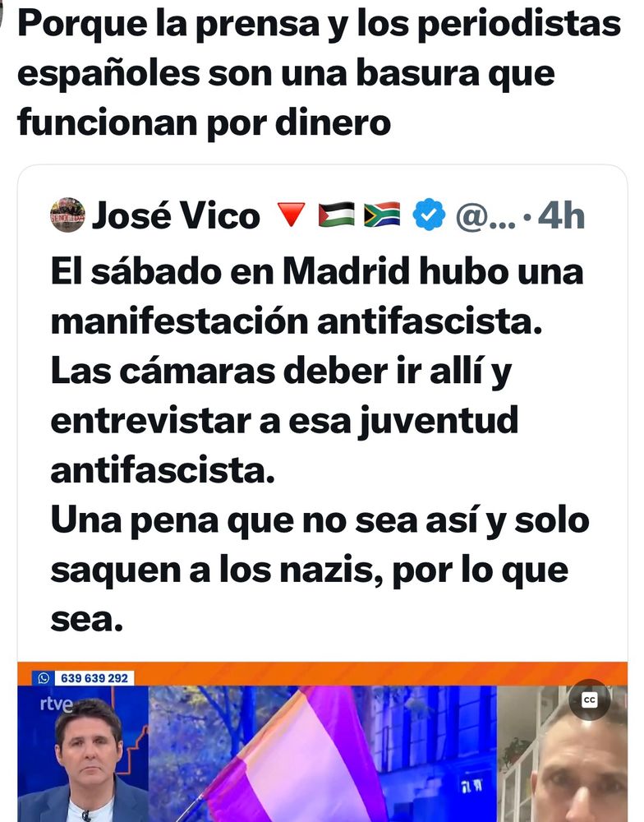Image resolution: width=644 pixels, height=822 pixels.
Task: Click the orange banner atop the video
Action: coord(322,674)
